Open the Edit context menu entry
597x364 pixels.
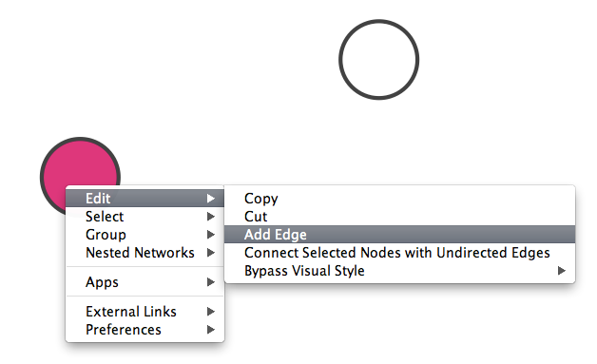pos(144,198)
